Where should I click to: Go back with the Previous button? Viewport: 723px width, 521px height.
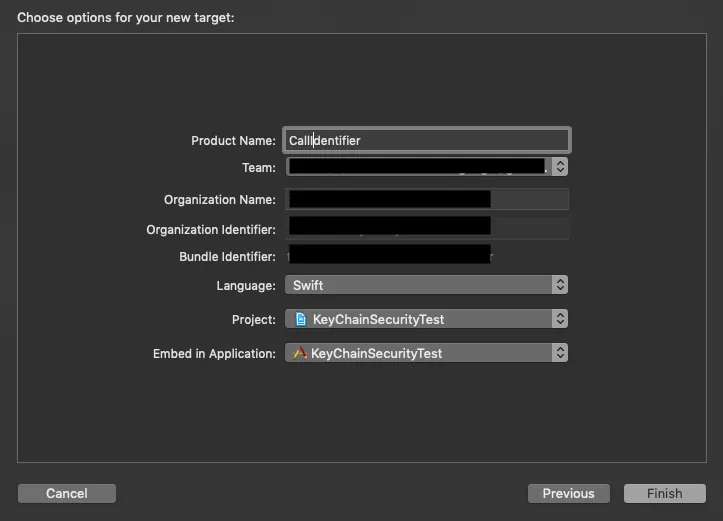pos(568,494)
